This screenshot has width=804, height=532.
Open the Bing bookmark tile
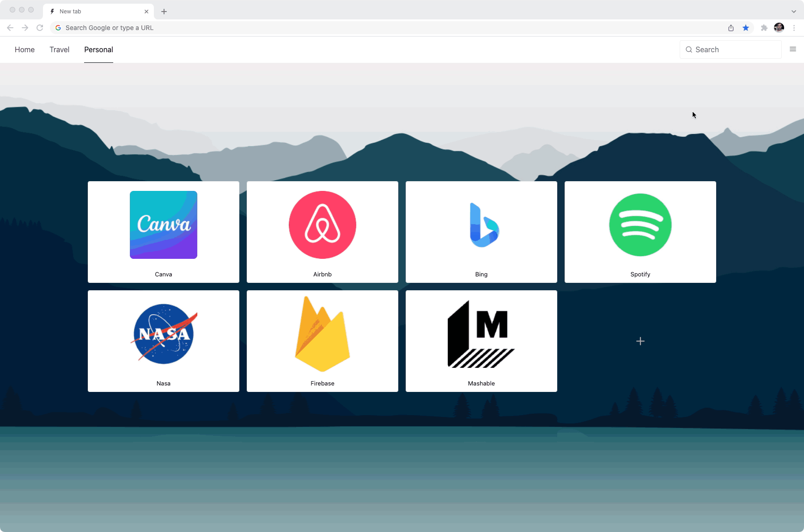(x=481, y=232)
